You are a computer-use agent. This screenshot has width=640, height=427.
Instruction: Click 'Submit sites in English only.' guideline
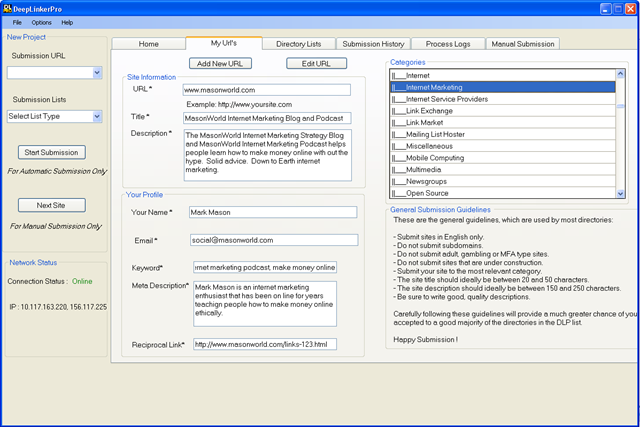438,237
